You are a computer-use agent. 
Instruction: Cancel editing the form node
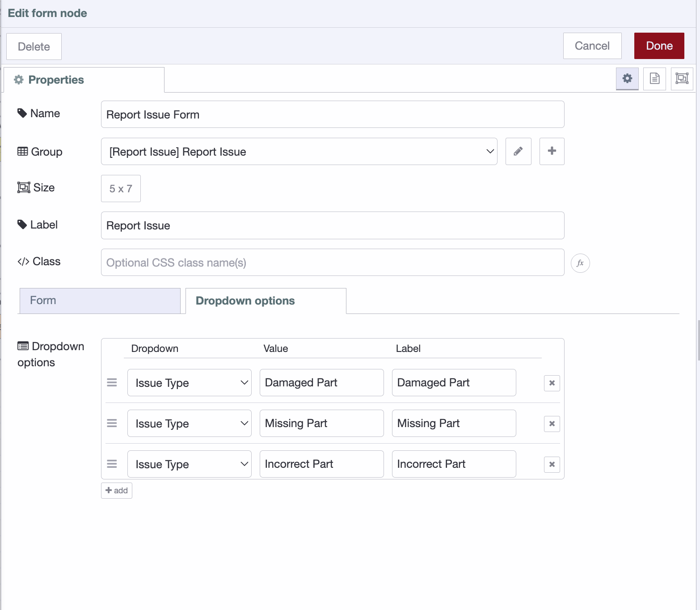click(x=592, y=46)
